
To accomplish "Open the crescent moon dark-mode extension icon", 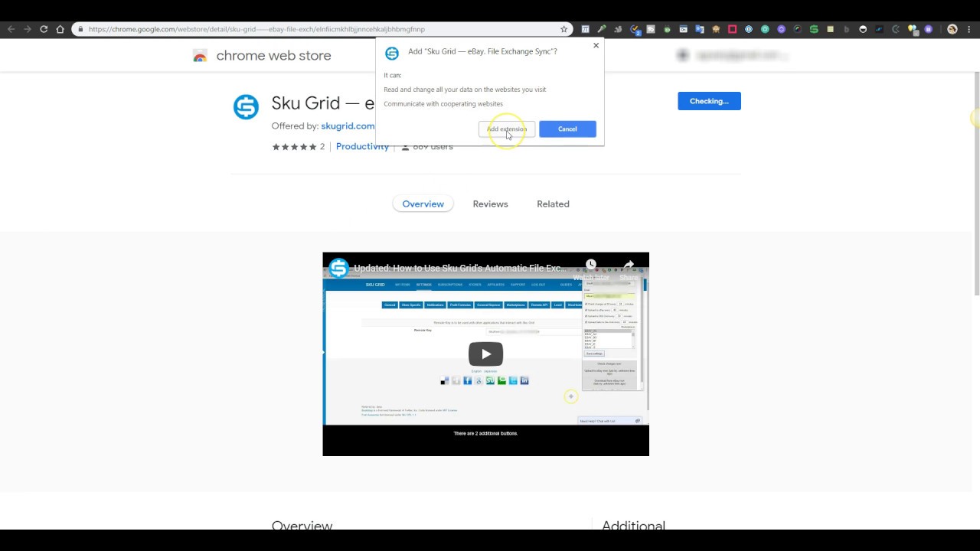I will (x=894, y=29).
